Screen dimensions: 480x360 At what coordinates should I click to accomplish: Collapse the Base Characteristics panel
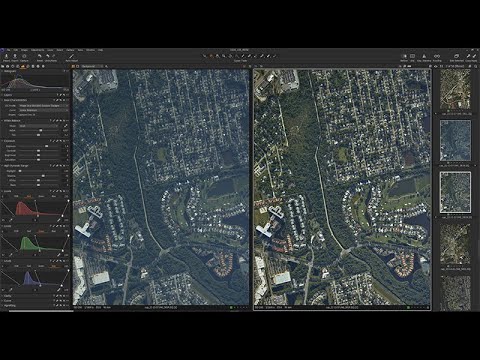2,100
